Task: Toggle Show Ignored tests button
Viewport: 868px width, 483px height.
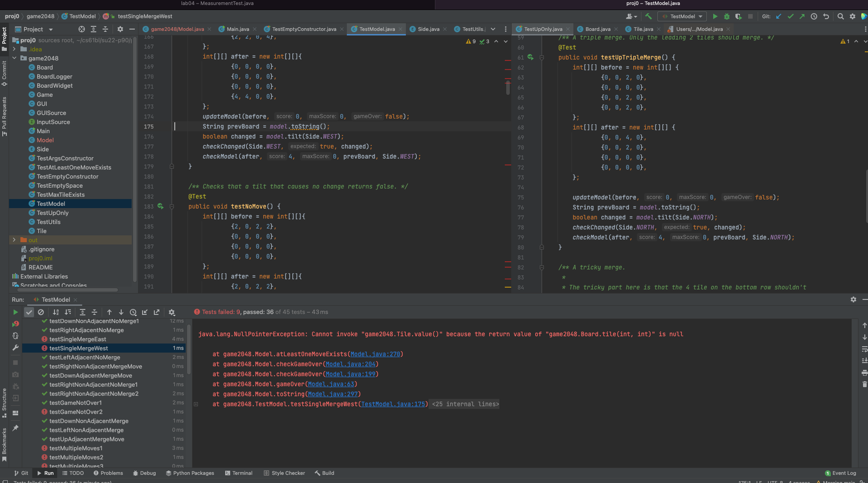Action: click(41, 312)
